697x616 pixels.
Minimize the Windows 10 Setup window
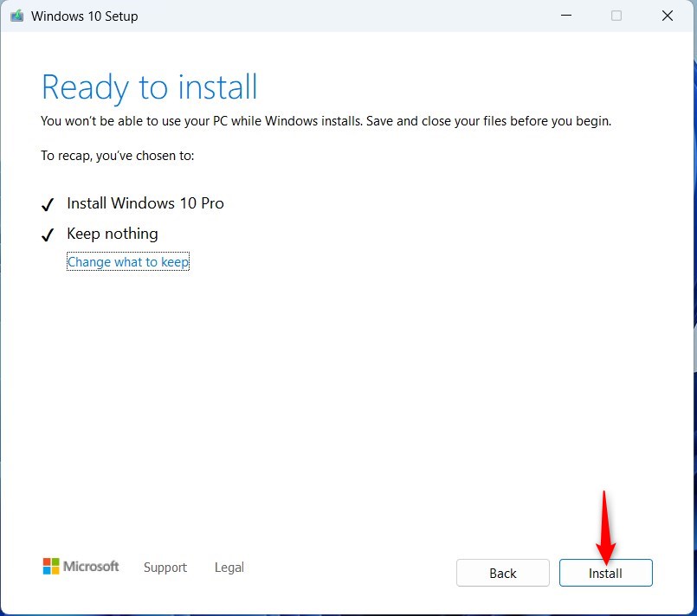(x=566, y=16)
